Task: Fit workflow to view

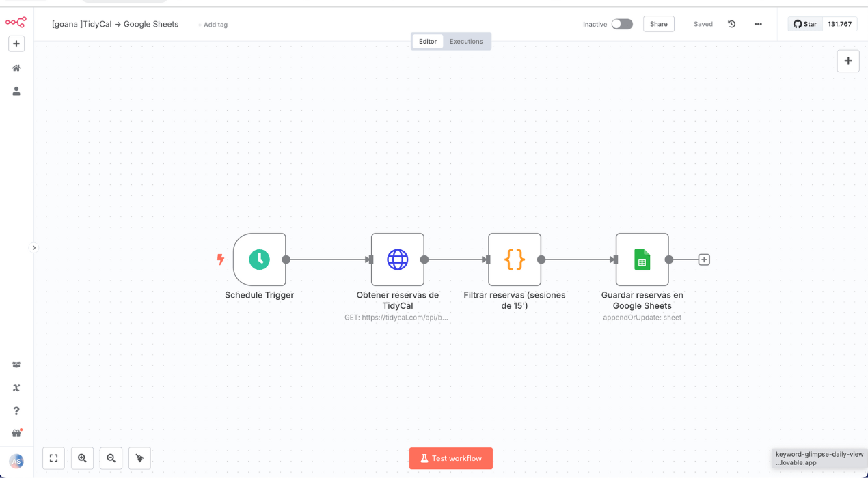Action: click(x=53, y=458)
